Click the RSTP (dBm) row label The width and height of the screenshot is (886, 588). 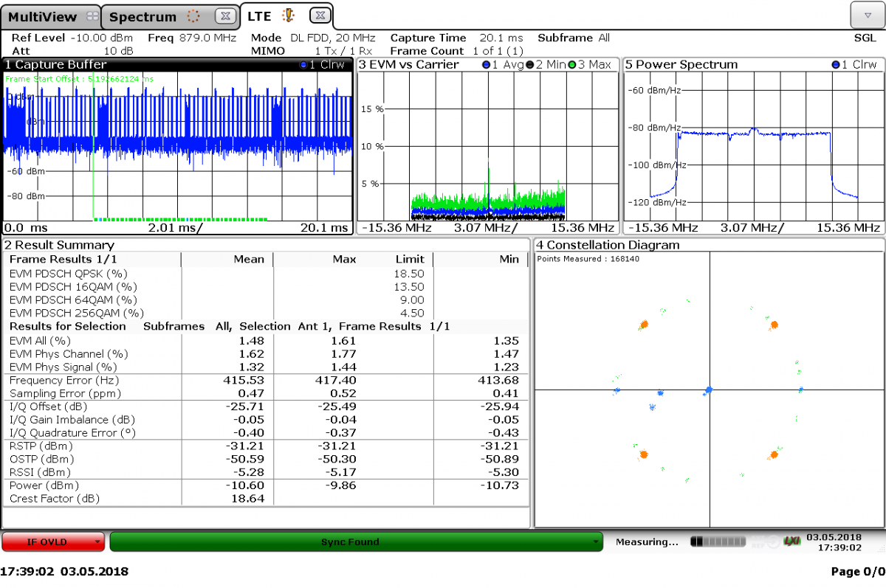(x=40, y=446)
